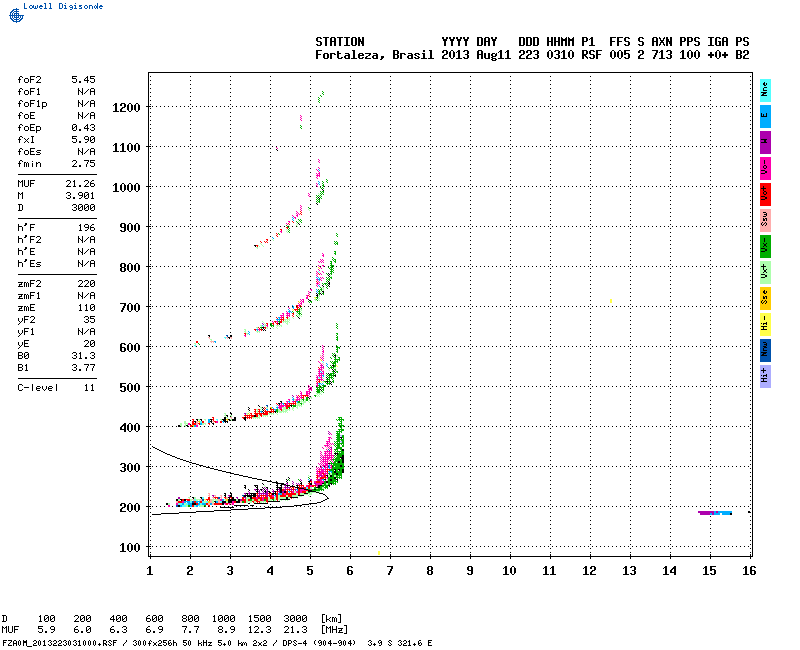The height and width of the screenshot is (650, 800).
Task: Click the Lowell Digisonde globe logo
Action: tap(16, 16)
